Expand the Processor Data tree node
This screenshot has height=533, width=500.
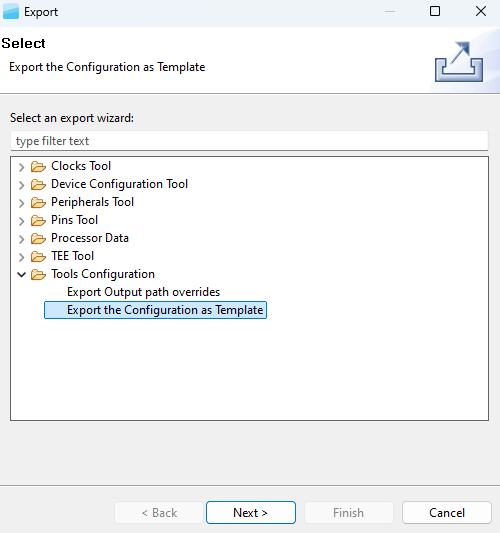tap(21, 239)
